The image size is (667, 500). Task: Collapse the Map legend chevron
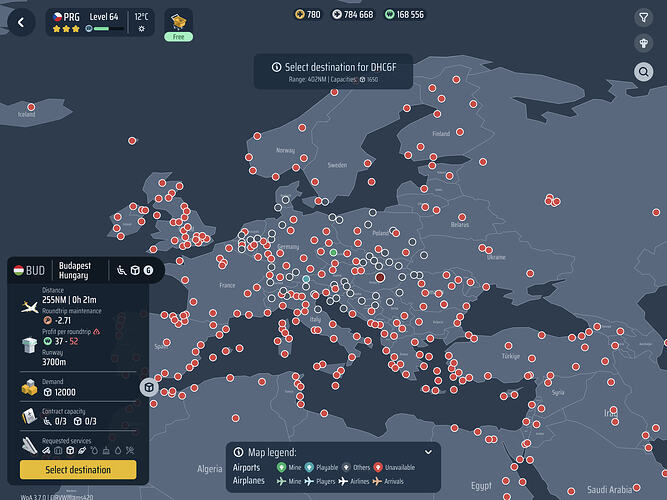pos(428,452)
